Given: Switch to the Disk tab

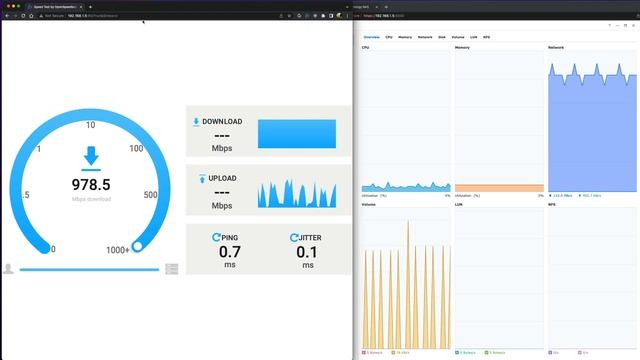Looking at the screenshot, I should click(x=442, y=37).
